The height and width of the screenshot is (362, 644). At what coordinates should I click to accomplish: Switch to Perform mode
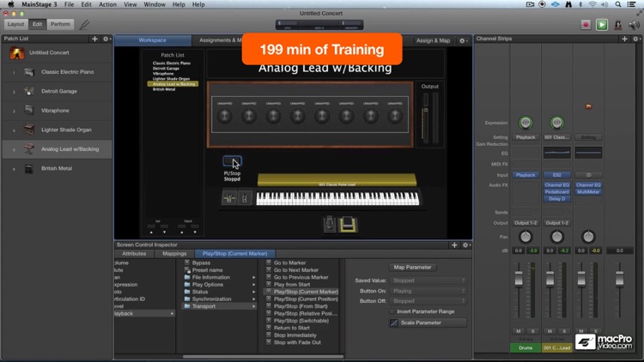pos(60,24)
